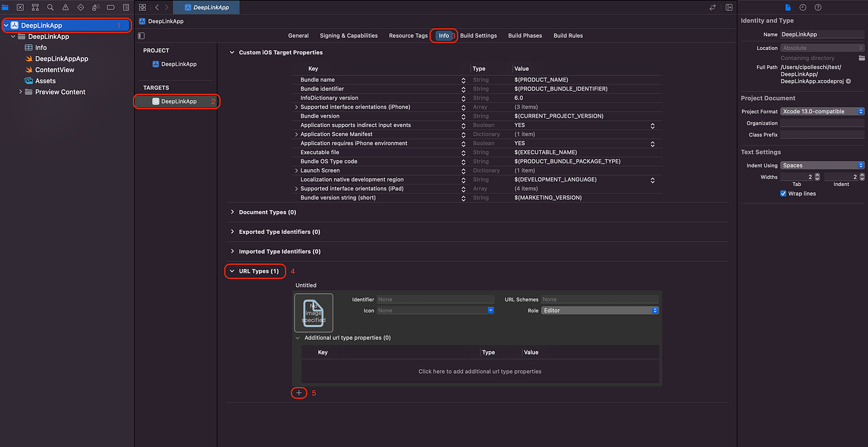The width and height of the screenshot is (868, 447).
Task: Show the Issue navigator warning triangle
Action: 65,7
